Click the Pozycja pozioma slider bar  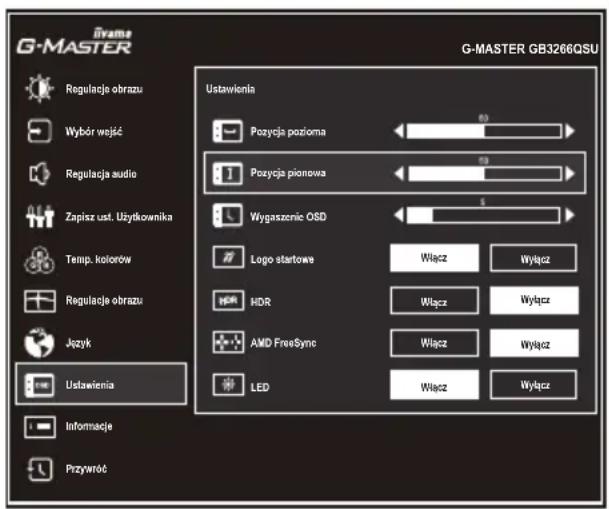484,131
